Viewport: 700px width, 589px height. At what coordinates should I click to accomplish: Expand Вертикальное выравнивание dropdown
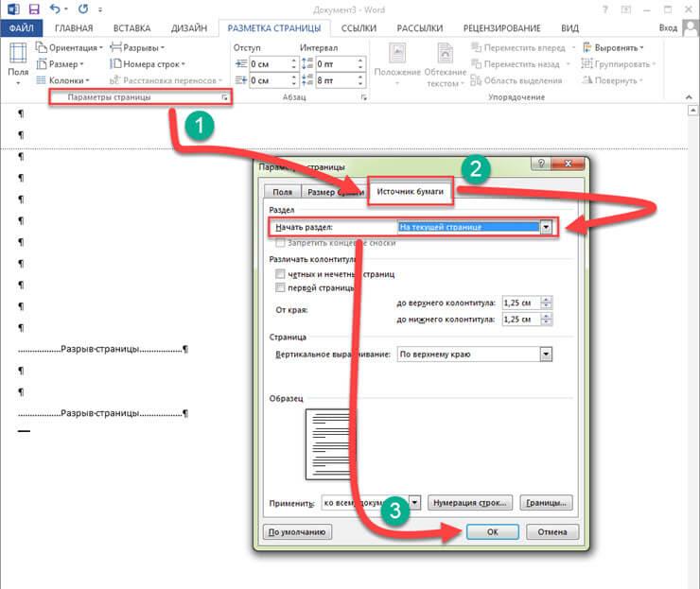546,355
